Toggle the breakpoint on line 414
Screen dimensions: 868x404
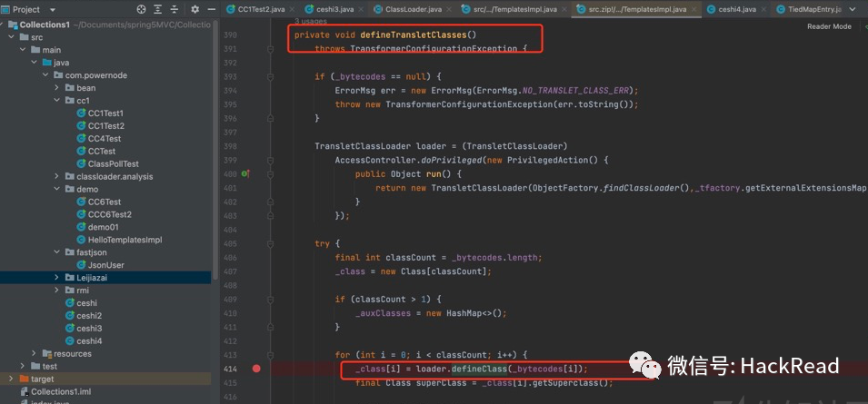256,369
